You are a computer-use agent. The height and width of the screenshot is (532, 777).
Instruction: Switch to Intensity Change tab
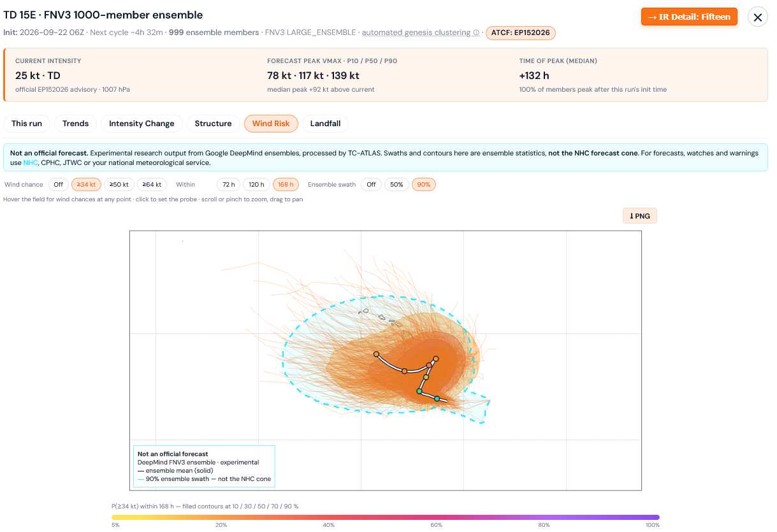pos(142,124)
